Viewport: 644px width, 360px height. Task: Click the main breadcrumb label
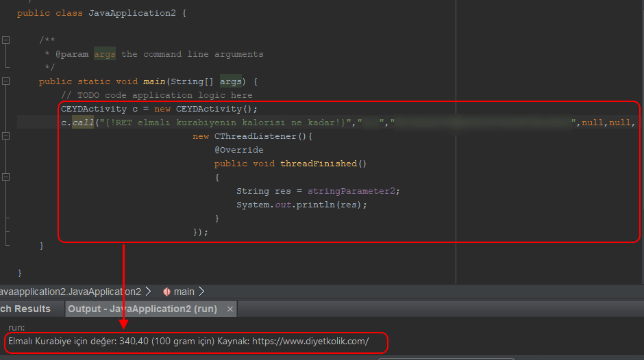[x=184, y=292]
